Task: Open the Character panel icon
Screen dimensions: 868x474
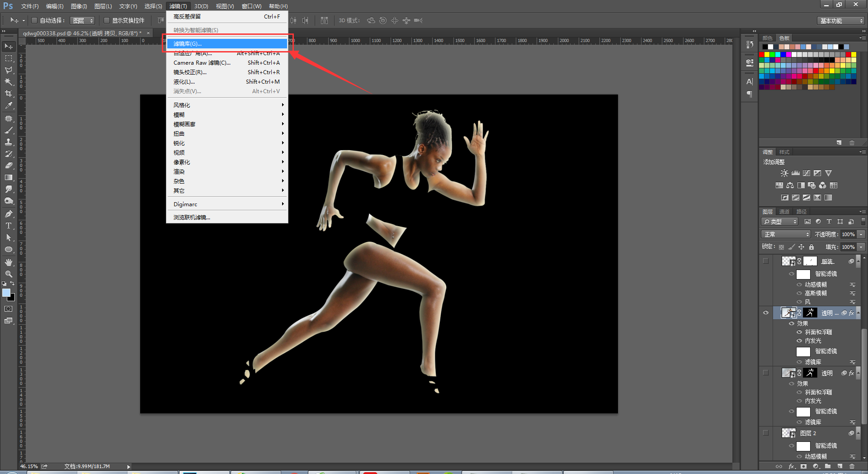Action: (750, 82)
